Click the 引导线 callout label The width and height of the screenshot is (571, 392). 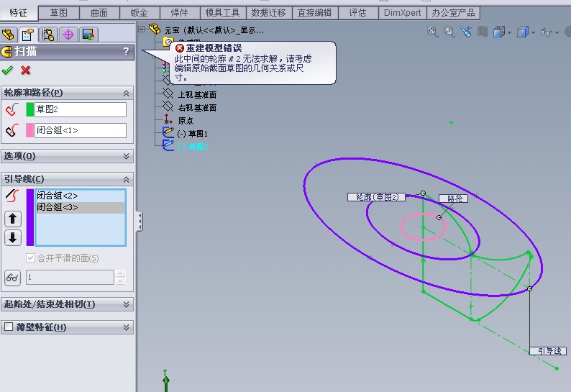click(548, 351)
